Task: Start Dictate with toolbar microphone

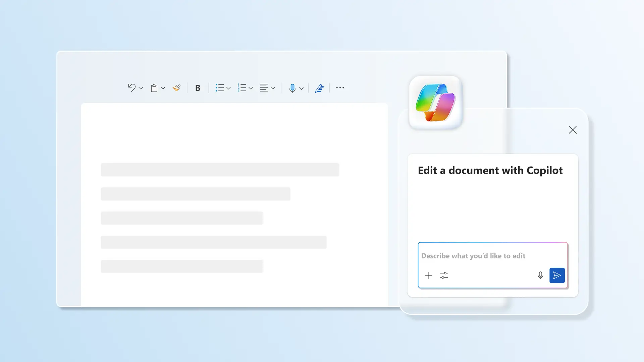Action: tap(292, 88)
